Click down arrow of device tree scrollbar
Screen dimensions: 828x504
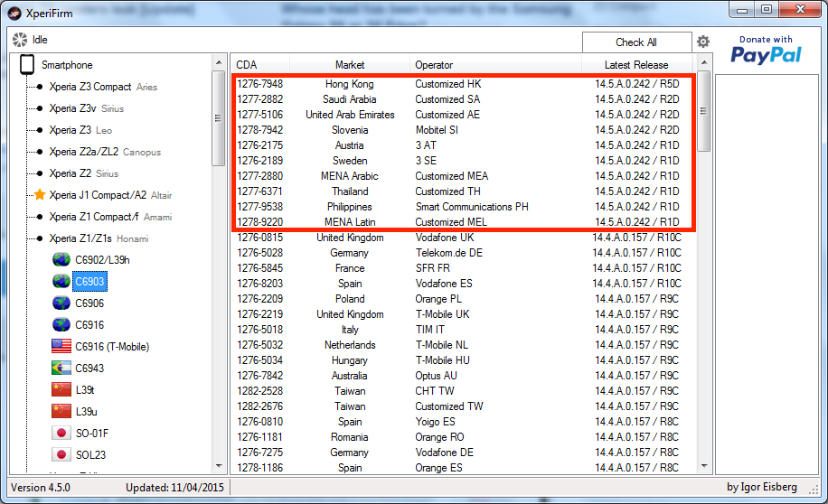pyautogui.click(x=219, y=465)
